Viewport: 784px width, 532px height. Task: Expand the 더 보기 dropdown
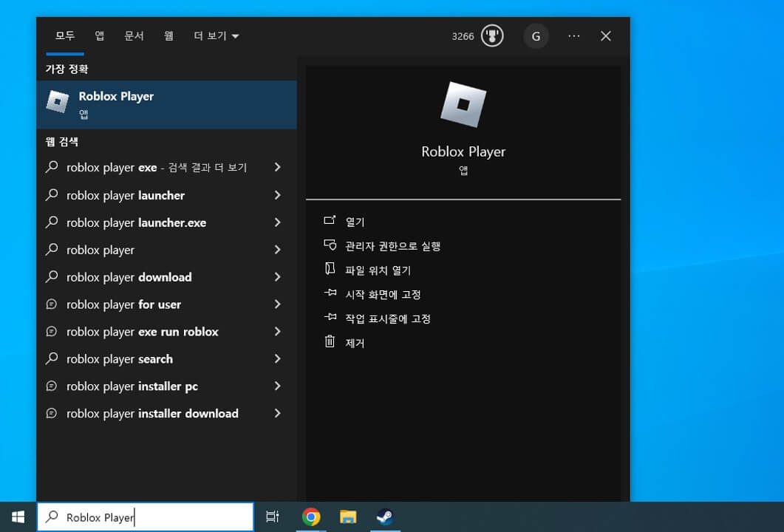point(216,36)
